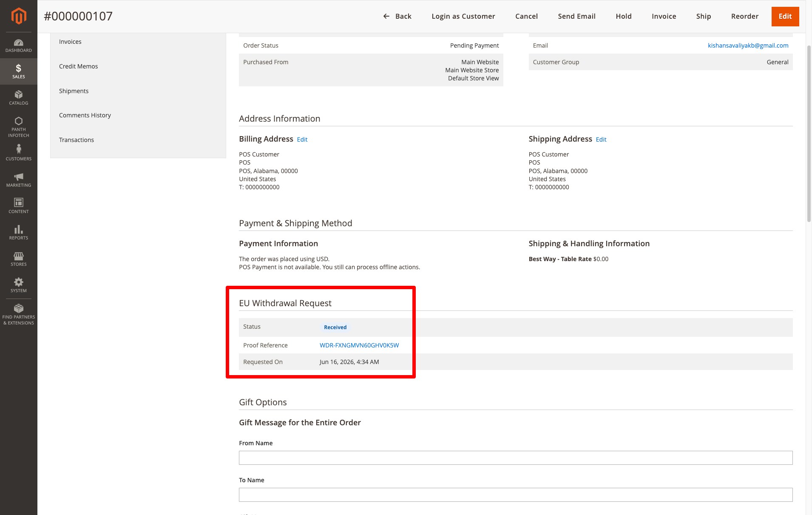Screen dimensions: 812x515
Task: Click the Best Way - Table Rate text
Action: pyautogui.click(x=560, y=259)
